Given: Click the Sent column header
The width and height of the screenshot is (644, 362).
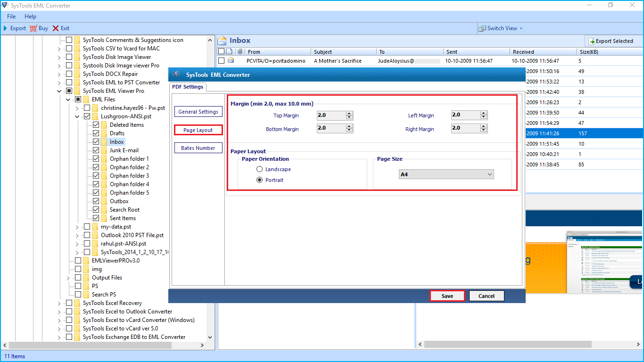Looking at the screenshot, I should [477, 52].
